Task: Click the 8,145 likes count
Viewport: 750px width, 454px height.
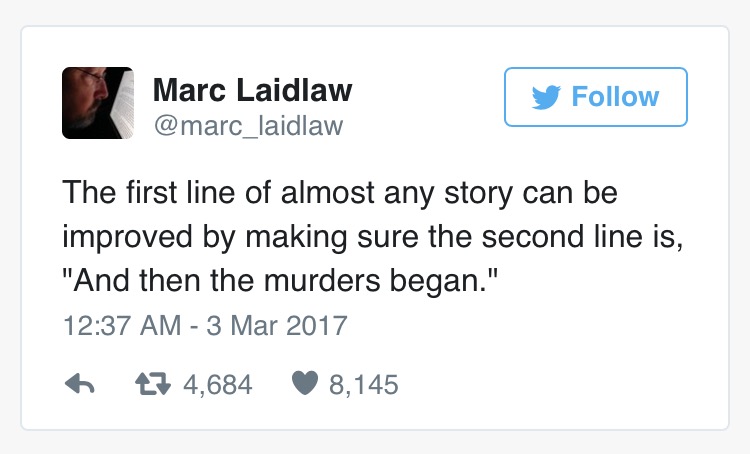Action: click(364, 384)
